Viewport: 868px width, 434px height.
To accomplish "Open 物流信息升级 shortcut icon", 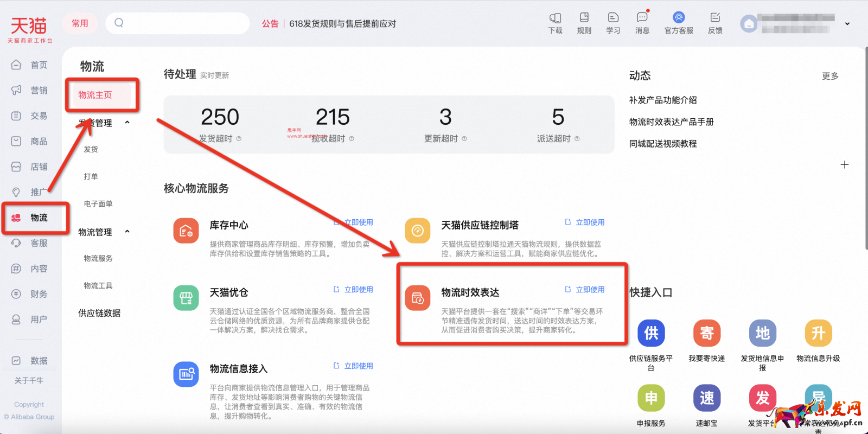I will [818, 333].
